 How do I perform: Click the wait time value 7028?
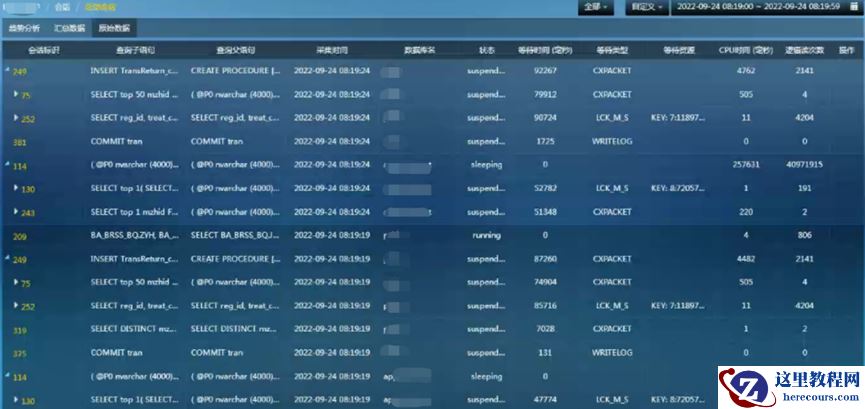(545, 329)
